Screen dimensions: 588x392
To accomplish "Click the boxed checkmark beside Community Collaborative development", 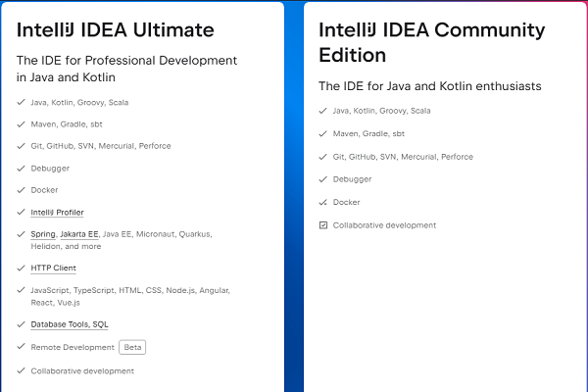I will 323,225.
